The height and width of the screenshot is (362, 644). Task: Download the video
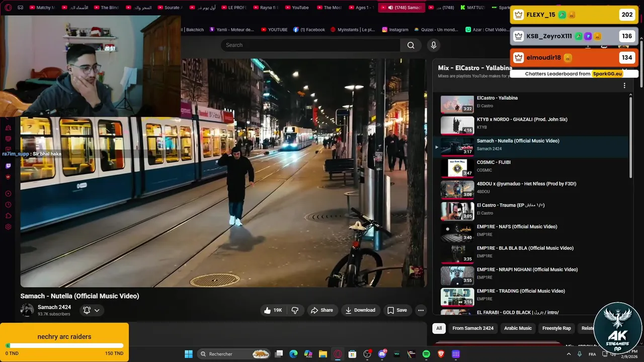[x=360, y=310]
